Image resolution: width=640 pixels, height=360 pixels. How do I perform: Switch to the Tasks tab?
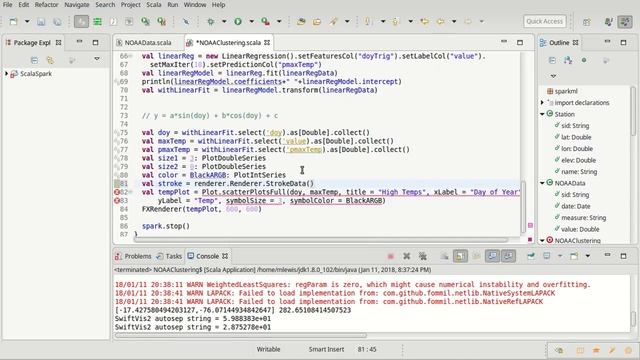[169, 256]
